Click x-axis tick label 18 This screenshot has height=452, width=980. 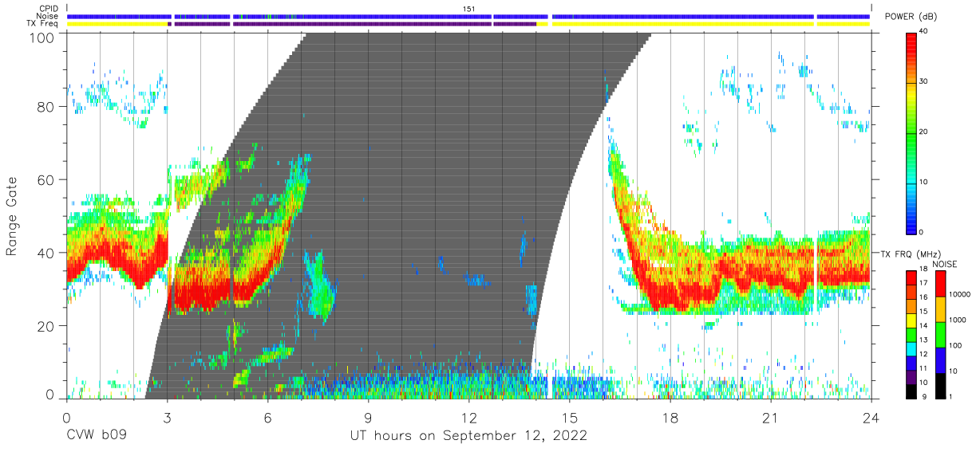pos(670,419)
